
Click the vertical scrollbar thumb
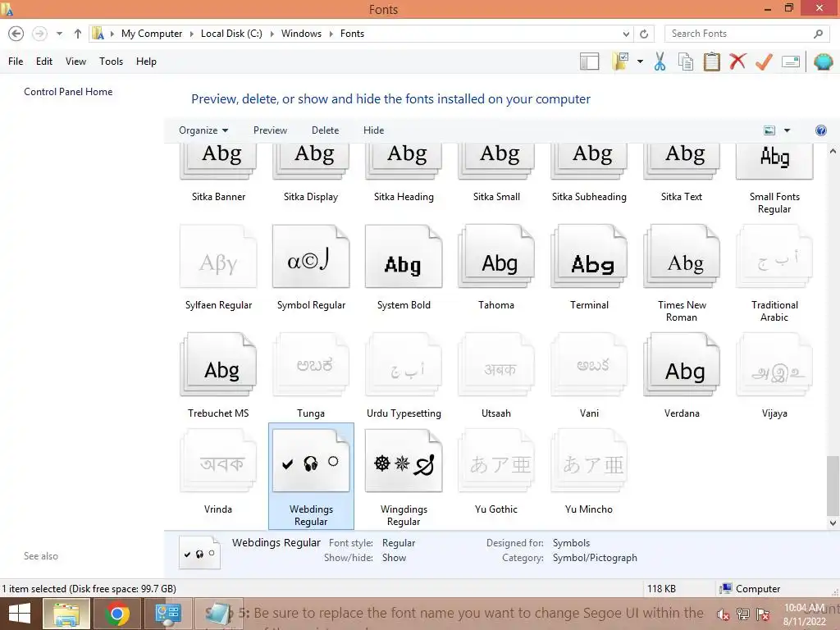pos(833,486)
